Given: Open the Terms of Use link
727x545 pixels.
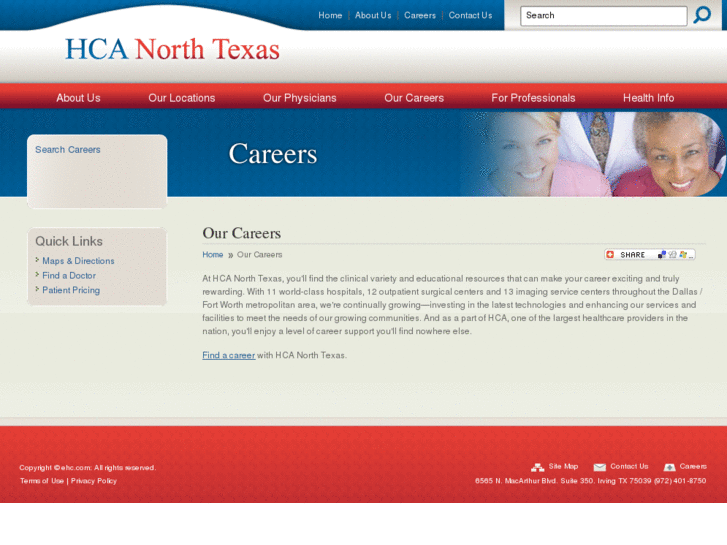Looking at the screenshot, I should click(42, 481).
